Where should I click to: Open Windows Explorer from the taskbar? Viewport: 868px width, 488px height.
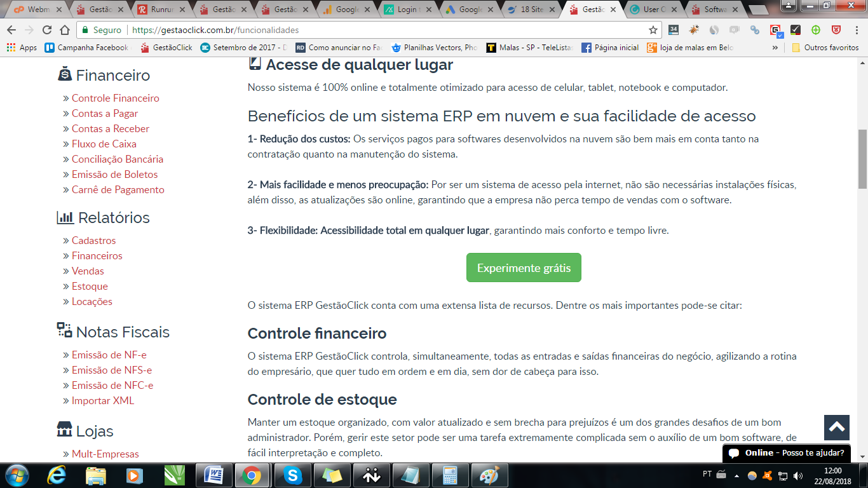[96, 475]
